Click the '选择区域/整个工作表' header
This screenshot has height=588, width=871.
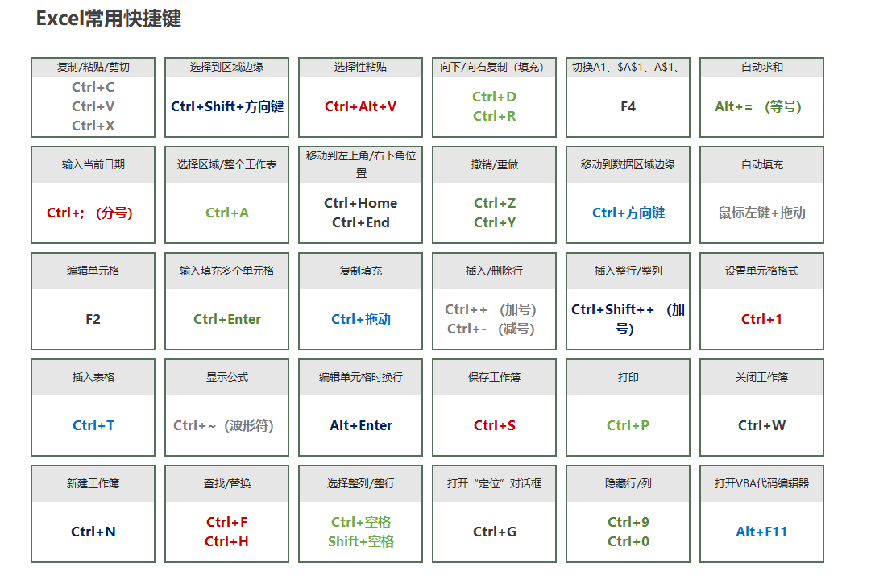226,165
